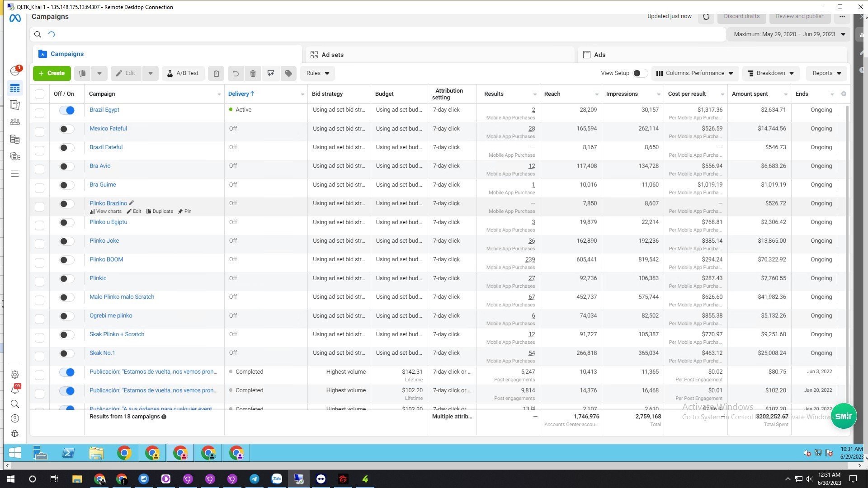Refresh the campaign data

coord(706,17)
